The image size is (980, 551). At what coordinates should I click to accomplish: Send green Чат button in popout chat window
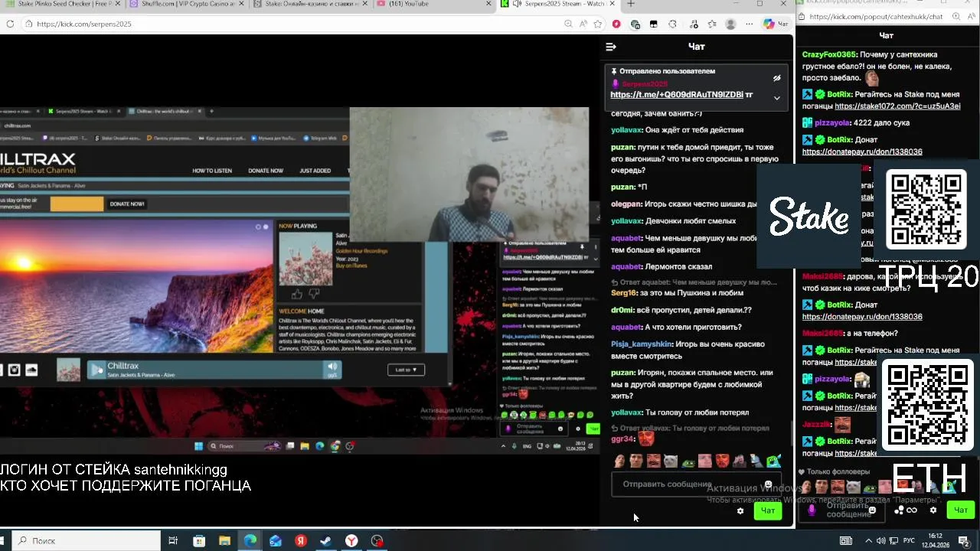click(960, 510)
